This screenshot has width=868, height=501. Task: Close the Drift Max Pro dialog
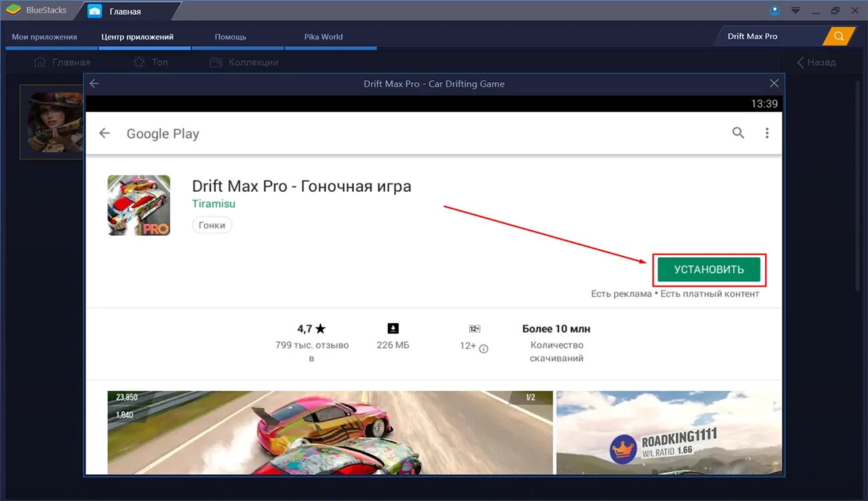pos(774,83)
